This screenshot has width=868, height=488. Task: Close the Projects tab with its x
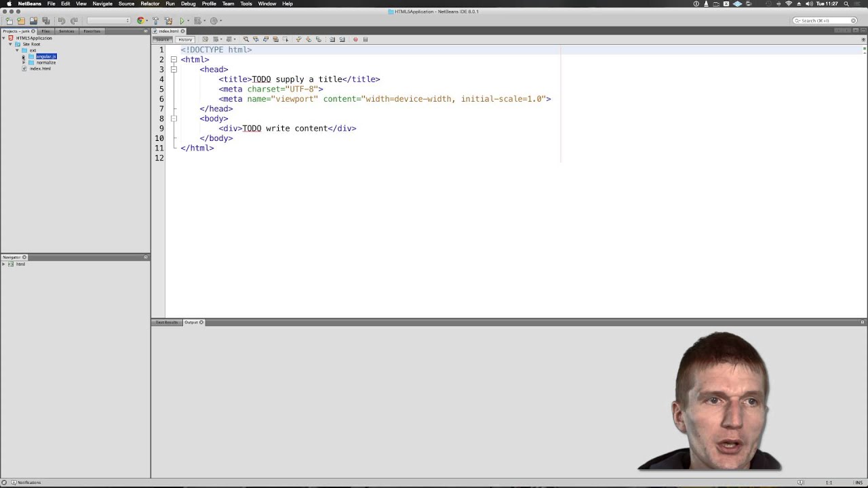[33, 31]
